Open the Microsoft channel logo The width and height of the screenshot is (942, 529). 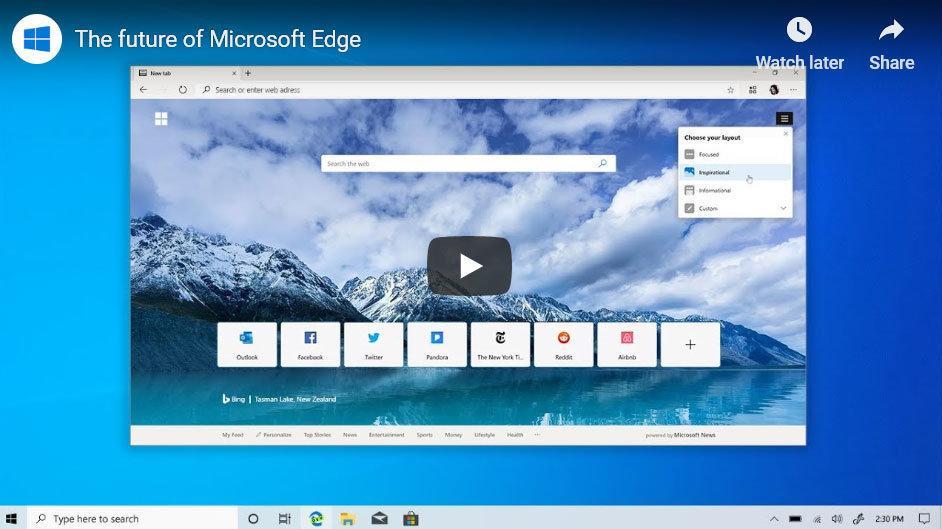point(37,39)
